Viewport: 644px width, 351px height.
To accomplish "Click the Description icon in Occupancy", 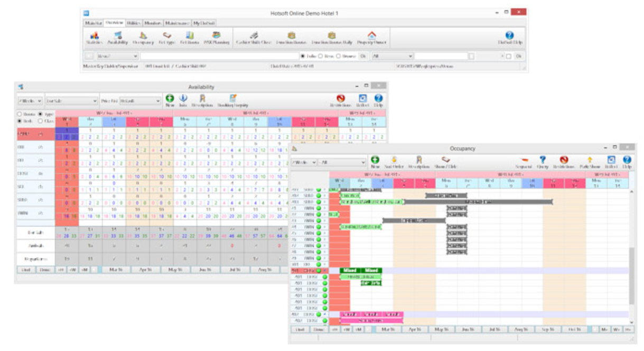I will point(418,162).
